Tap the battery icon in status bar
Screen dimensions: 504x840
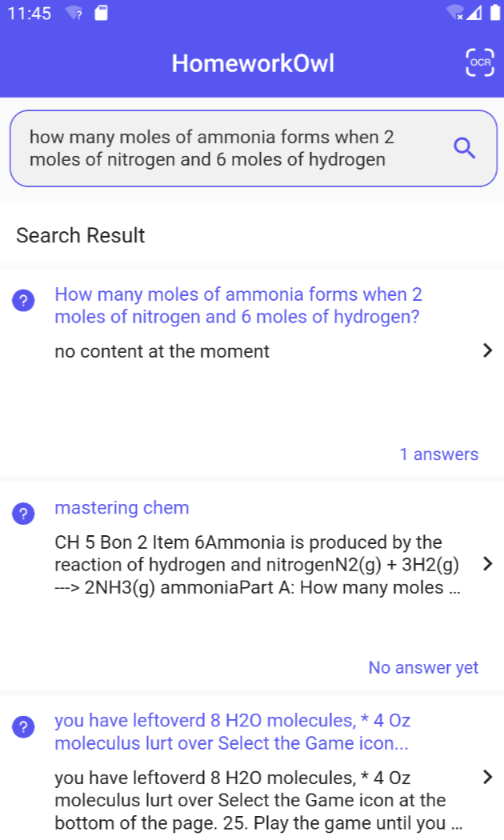click(493, 14)
